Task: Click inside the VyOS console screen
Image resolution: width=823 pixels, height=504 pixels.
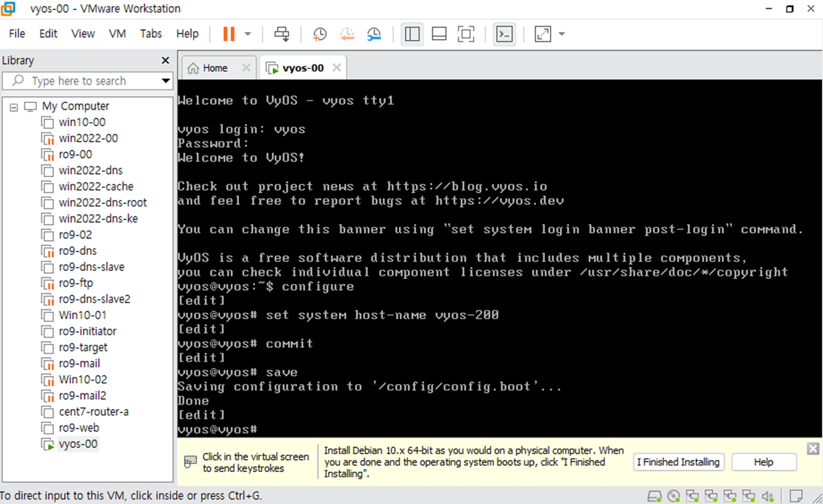Action: (499, 259)
